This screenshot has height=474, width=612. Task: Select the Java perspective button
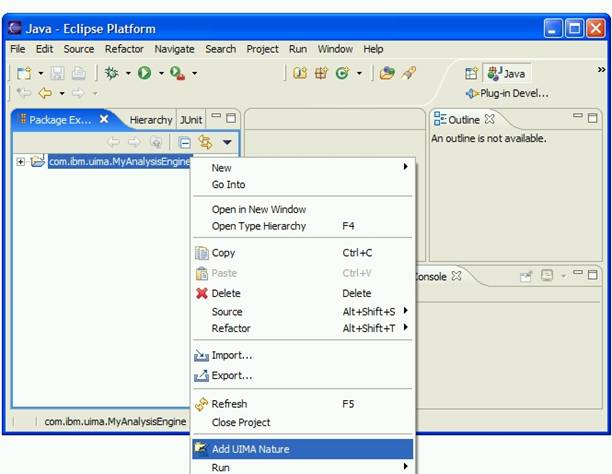click(506, 73)
